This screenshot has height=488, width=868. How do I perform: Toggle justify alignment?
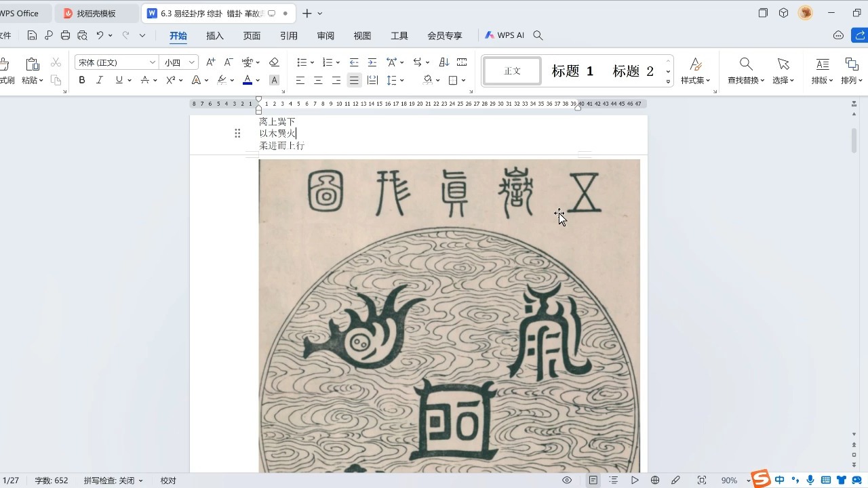[354, 80]
